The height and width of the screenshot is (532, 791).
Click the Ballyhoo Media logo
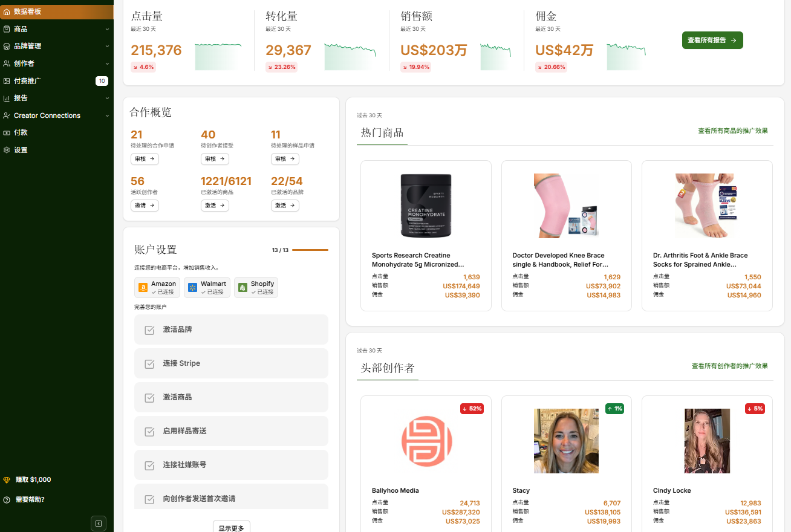(x=426, y=441)
